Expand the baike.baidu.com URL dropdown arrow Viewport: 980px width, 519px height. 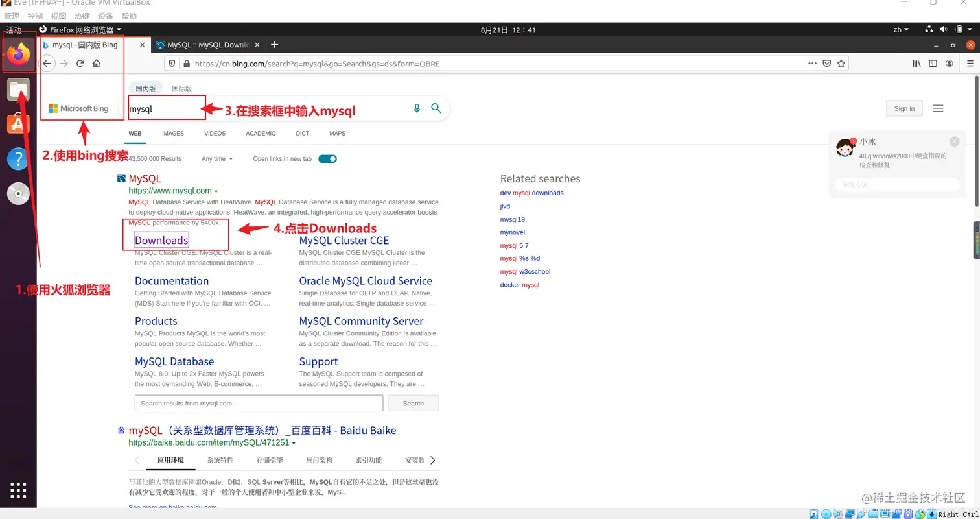pyautogui.click(x=294, y=443)
